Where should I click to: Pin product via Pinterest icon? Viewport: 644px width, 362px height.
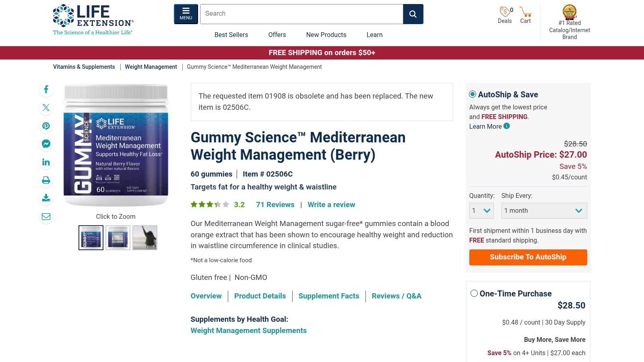tap(46, 126)
